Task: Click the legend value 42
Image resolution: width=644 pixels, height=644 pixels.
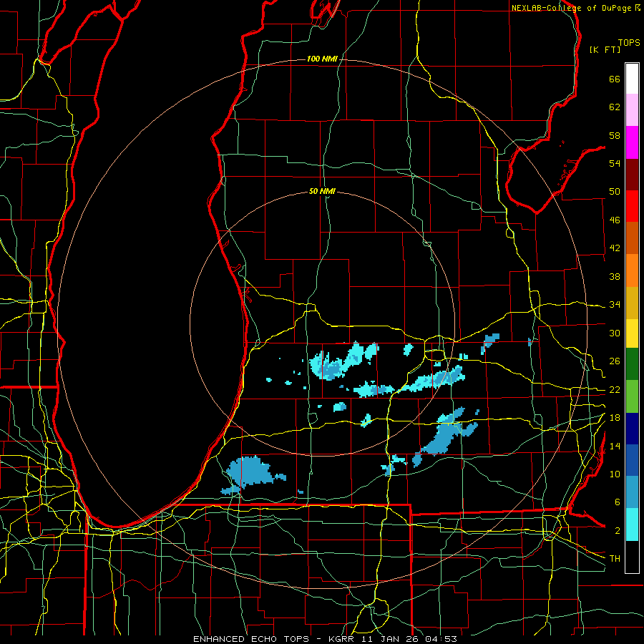Action: (x=615, y=248)
